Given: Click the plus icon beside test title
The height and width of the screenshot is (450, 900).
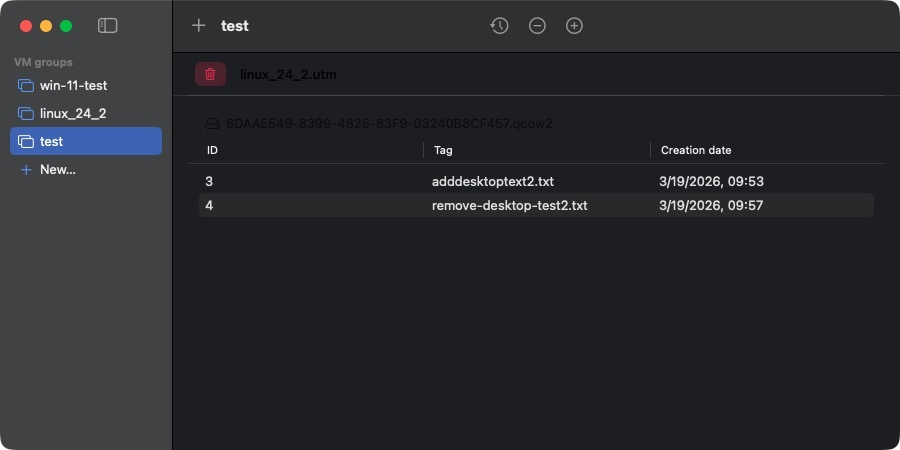Looking at the screenshot, I should [x=198, y=26].
